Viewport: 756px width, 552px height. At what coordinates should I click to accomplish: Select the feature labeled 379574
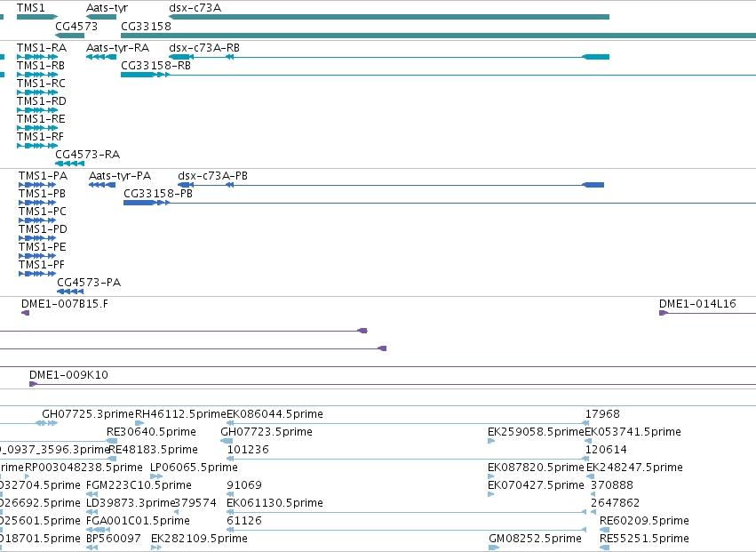coord(177,512)
